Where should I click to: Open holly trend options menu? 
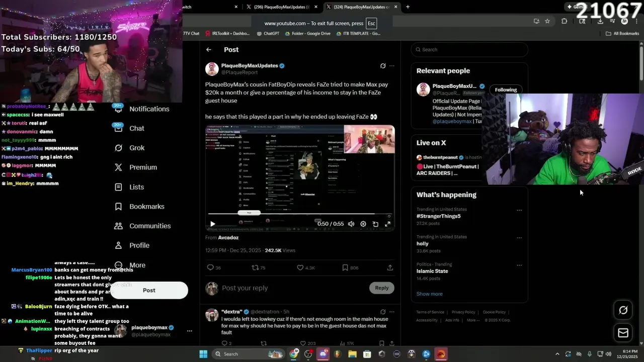point(519,238)
